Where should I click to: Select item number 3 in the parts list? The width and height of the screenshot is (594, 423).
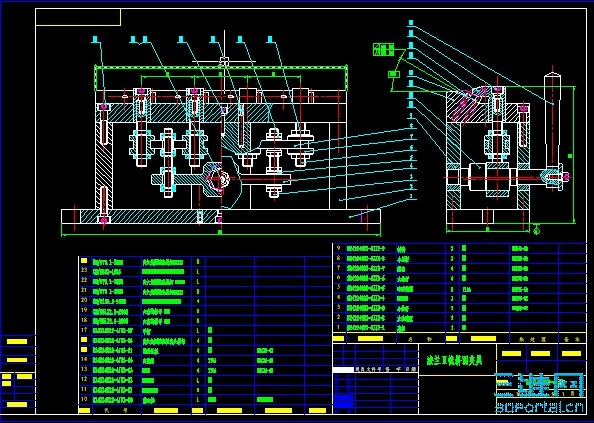coord(339,307)
